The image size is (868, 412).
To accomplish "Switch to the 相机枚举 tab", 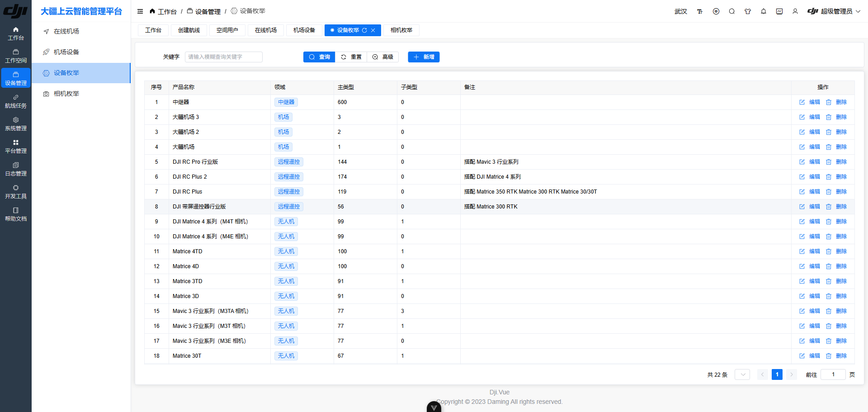I will tap(401, 30).
